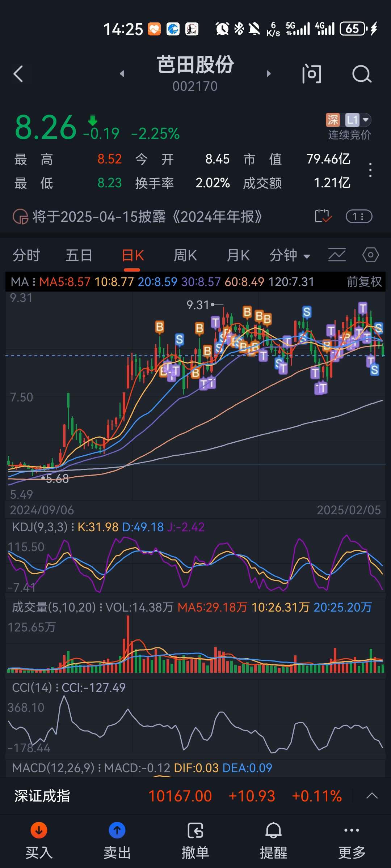Tap the stock name 芭田股份 title
Image resolution: width=391 pixels, height=868 pixels.
click(195, 65)
